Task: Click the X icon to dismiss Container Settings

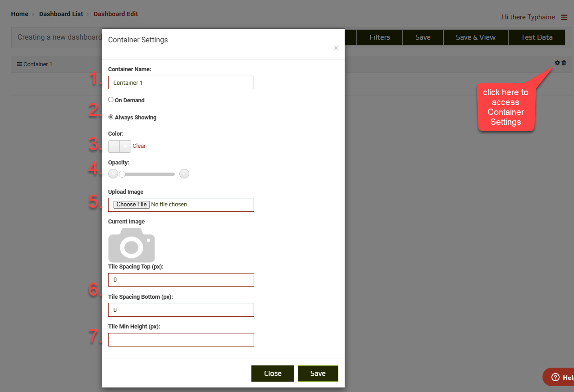Action: (x=336, y=48)
